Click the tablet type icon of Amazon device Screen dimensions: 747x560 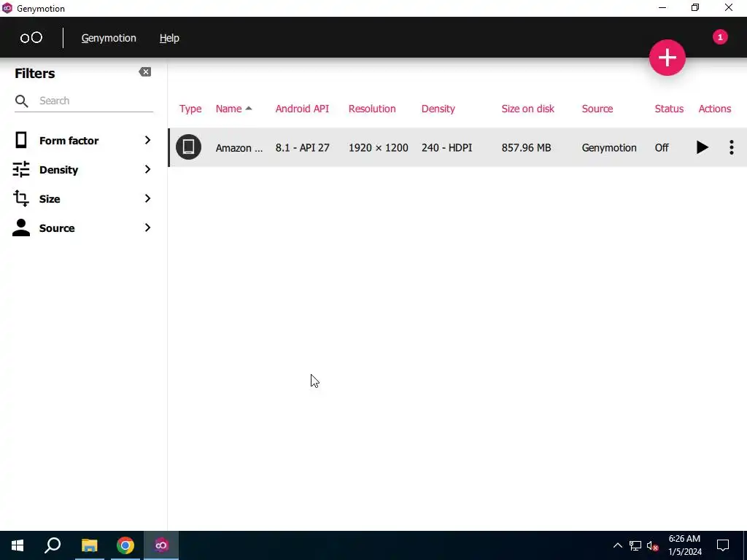pos(189,147)
